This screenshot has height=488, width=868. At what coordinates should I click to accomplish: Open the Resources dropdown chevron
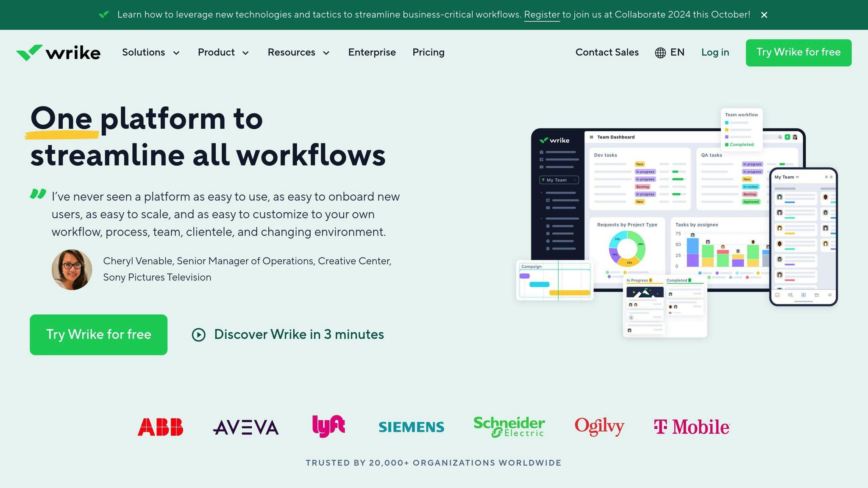(326, 53)
